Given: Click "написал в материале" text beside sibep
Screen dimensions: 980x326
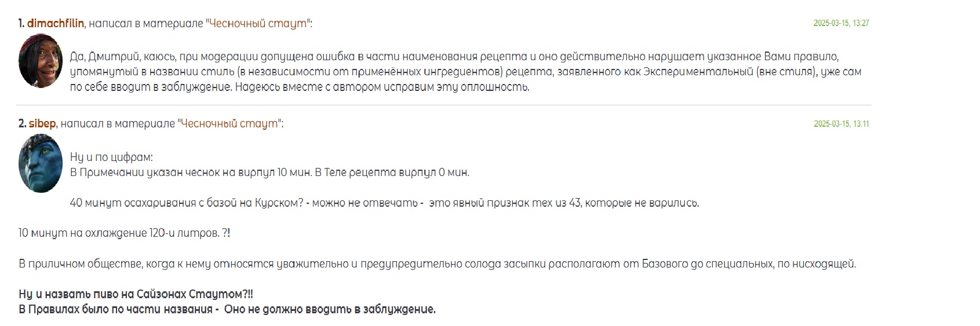Looking at the screenshot, I should [118, 124].
